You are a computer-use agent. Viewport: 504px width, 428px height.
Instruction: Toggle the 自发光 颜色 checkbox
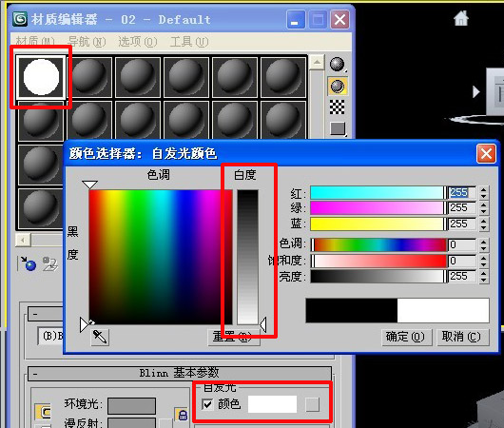pyautogui.click(x=207, y=404)
